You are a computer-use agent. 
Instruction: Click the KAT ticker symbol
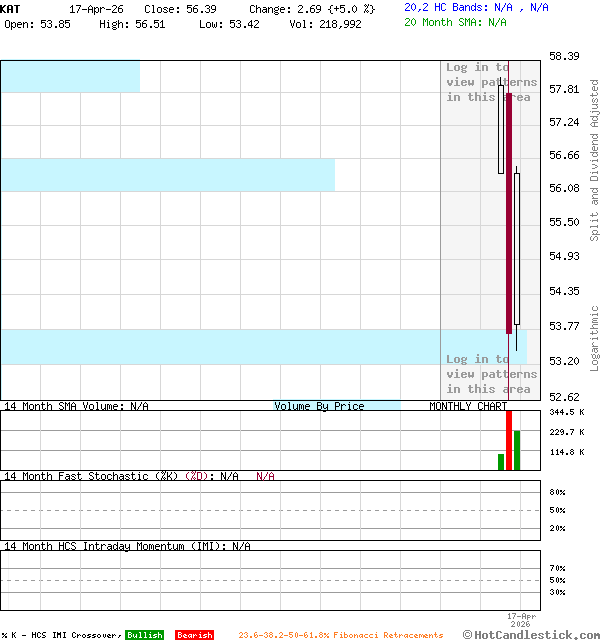click(x=10, y=8)
